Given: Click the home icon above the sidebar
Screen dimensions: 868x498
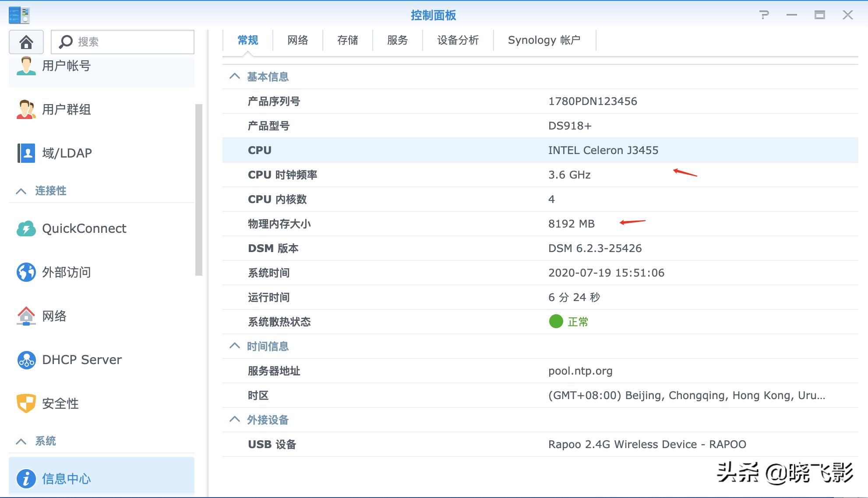Looking at the screenshot, I should click(x=26, y=42).
